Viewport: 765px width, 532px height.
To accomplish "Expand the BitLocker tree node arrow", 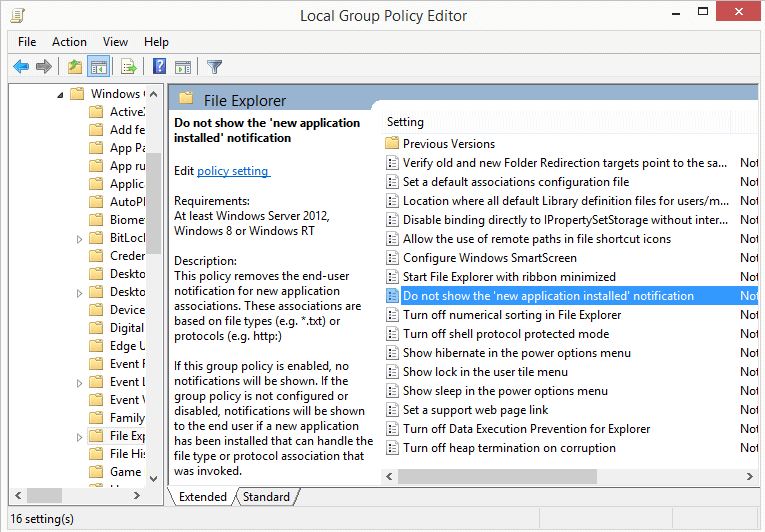I will click(x=80, y=239).
